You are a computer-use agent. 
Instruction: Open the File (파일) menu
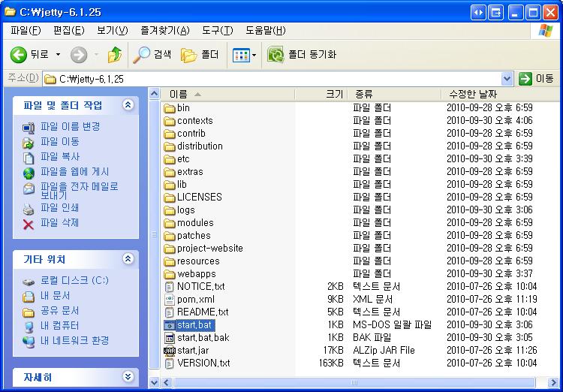click(x=26, y=31)
